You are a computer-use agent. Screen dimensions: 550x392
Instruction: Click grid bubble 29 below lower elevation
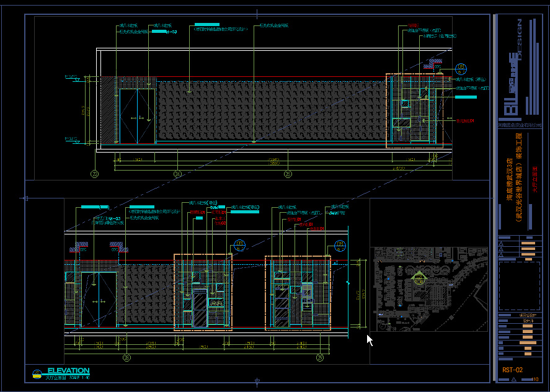coord(319,357)
